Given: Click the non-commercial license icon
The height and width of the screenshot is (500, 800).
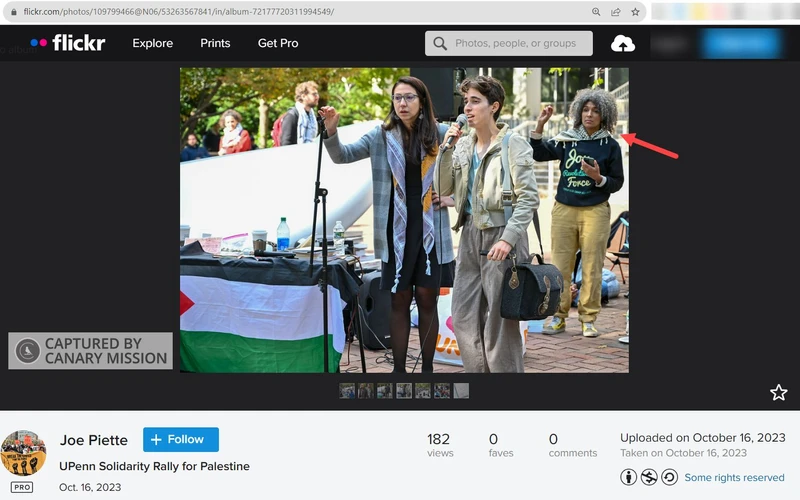Looking at the screenshot, I should tap(649, 477).
